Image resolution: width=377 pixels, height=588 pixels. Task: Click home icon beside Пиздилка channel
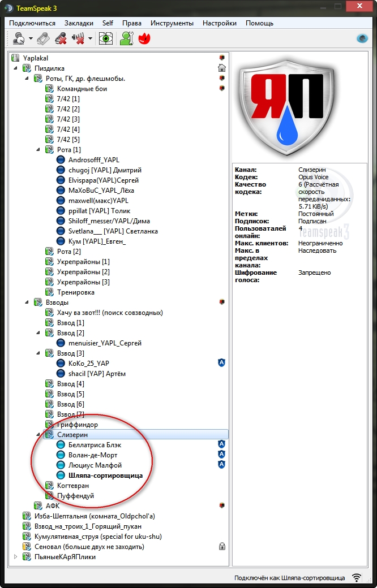(x=222, y=68)
